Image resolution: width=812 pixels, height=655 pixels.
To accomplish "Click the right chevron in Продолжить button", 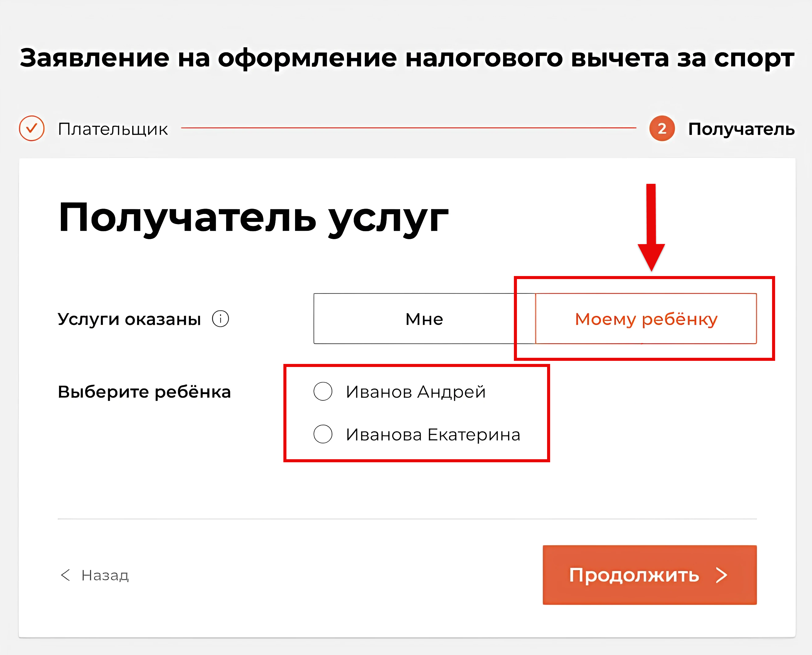I will pyautogui.click(x=721, y=575).
